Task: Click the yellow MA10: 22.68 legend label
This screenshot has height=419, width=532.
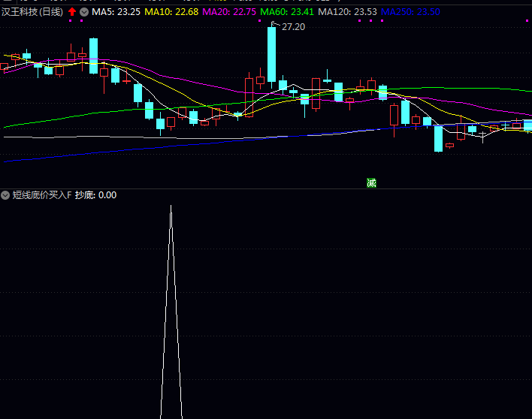Action: coord(171,12)
